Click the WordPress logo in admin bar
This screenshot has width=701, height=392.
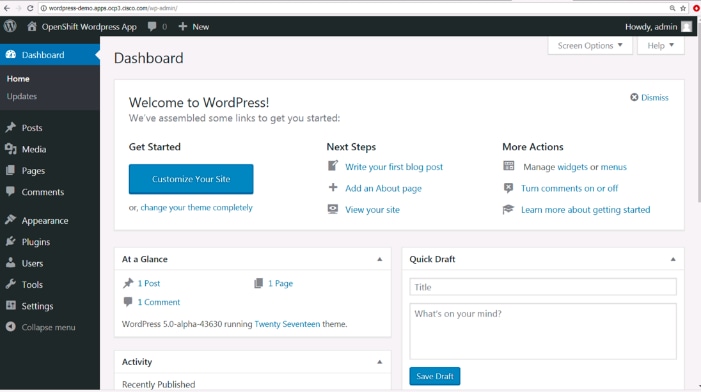[10, 26]
